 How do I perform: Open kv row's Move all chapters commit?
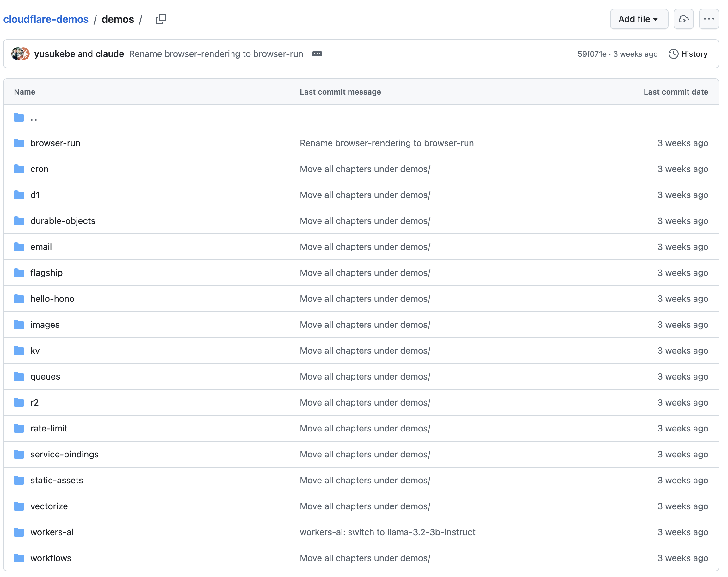point(365,351)
